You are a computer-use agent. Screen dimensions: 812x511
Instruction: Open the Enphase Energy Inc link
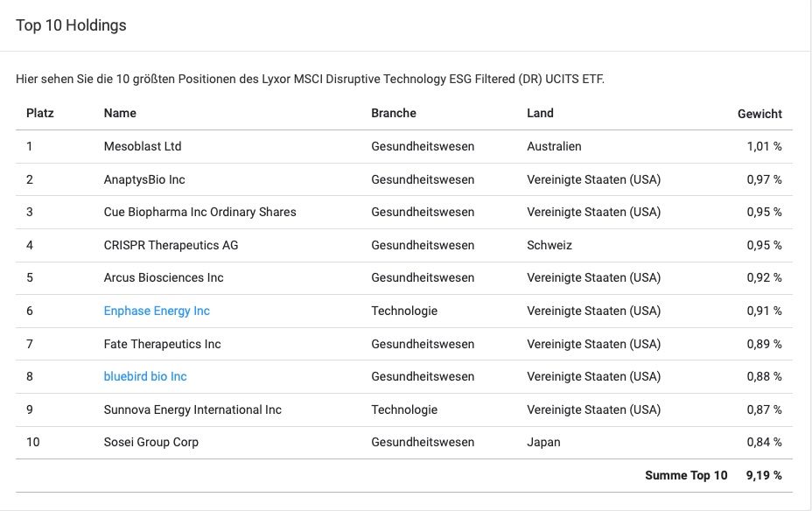[157, 311]
